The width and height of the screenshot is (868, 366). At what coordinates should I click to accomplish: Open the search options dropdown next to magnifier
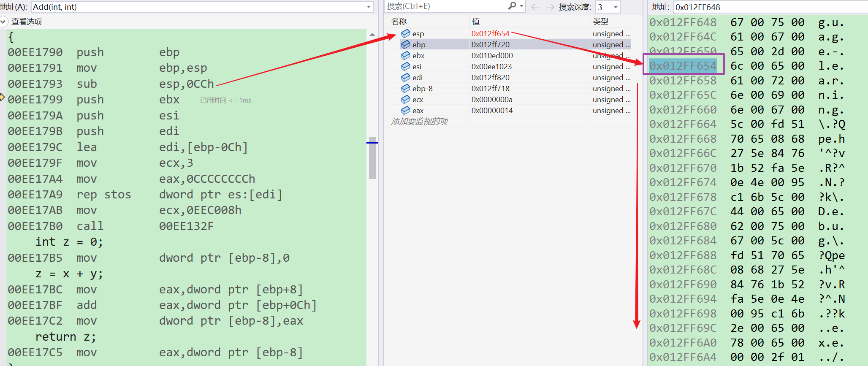tap(522, 6)
